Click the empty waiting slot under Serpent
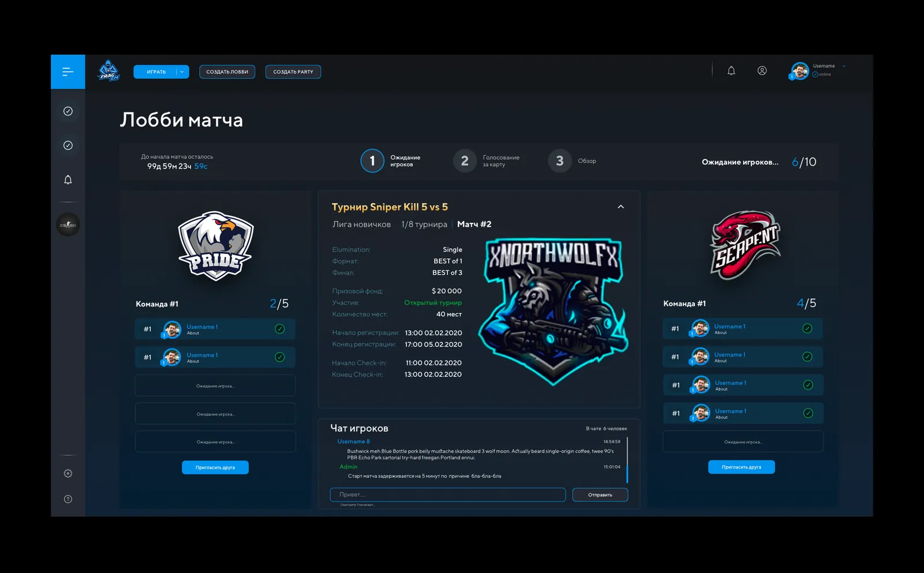This screenshot has width=924, height=573. tap(743, 442)
